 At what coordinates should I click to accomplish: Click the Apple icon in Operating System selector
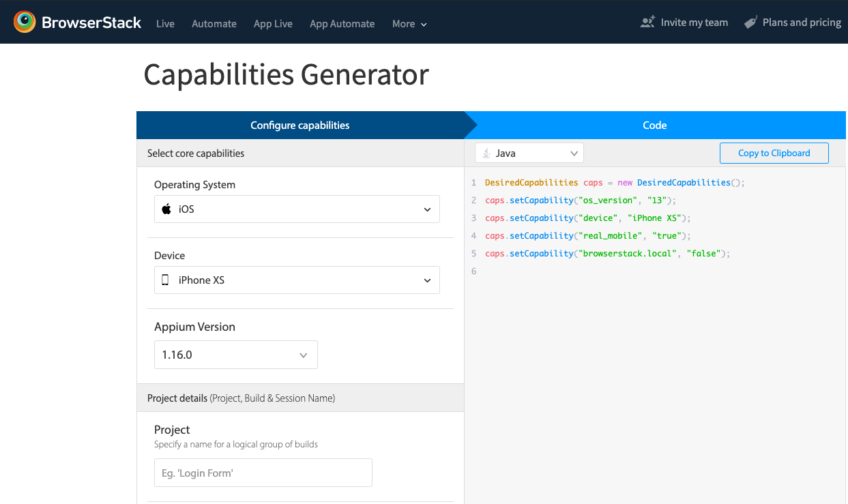click(166, 209)
